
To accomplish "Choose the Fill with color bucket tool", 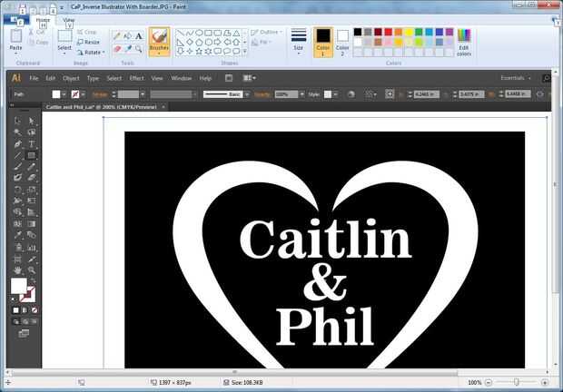I will (x=127, y=36).
